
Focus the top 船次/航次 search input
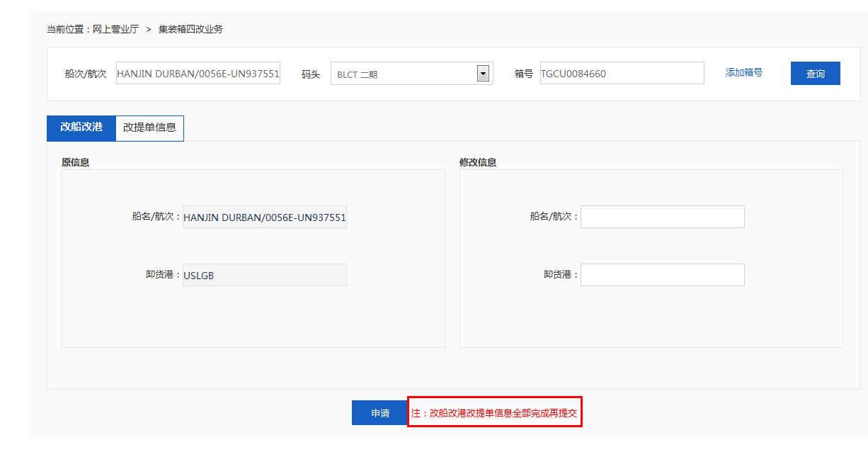pyautogui.click(x=198, y=73)
